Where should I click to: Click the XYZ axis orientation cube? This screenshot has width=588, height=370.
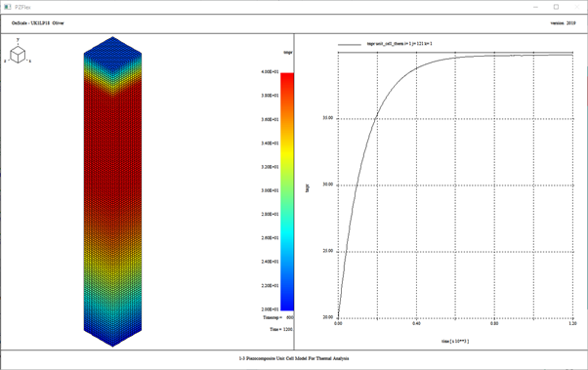click(x=18, y=55)
